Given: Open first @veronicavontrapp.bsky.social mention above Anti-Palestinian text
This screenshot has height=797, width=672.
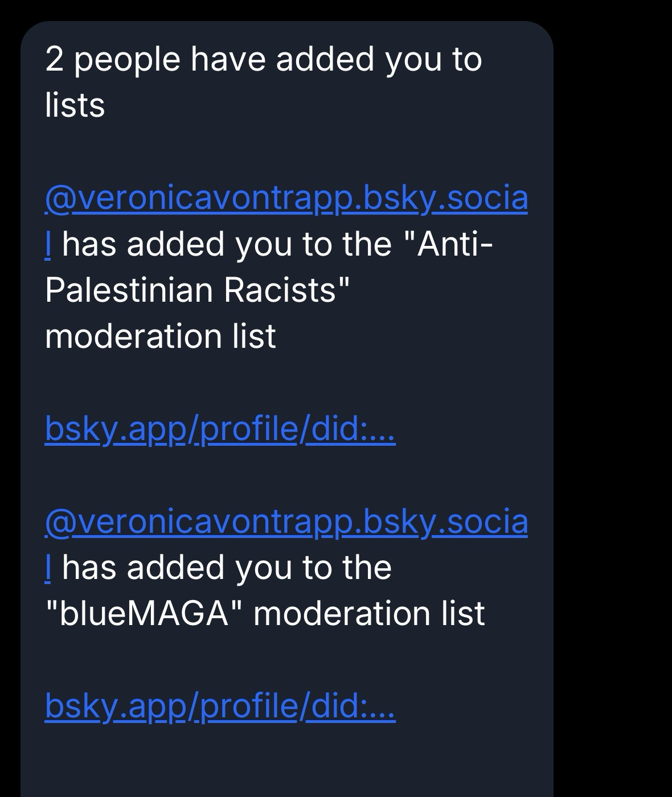Looking at the screenshot, I should click(x=286, y=198).
